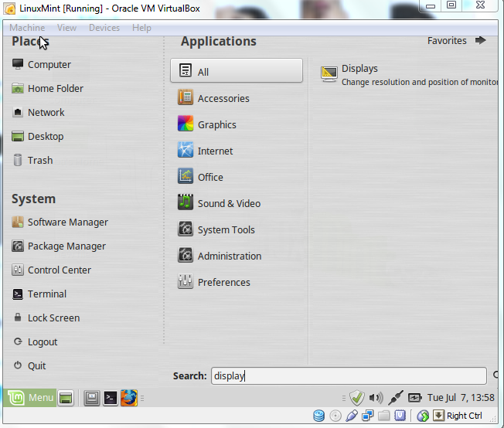Open the Displays search result
504x428 pixels.
point(408,74)
